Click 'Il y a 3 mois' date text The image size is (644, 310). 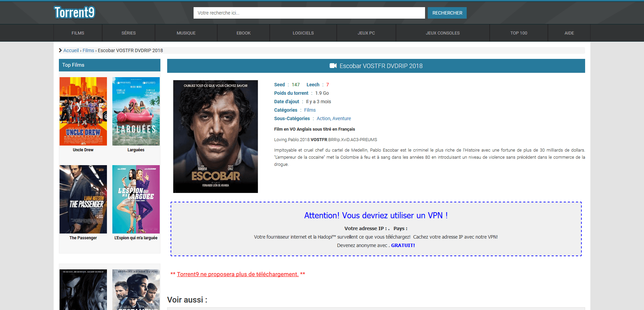(x=318, y=102)
